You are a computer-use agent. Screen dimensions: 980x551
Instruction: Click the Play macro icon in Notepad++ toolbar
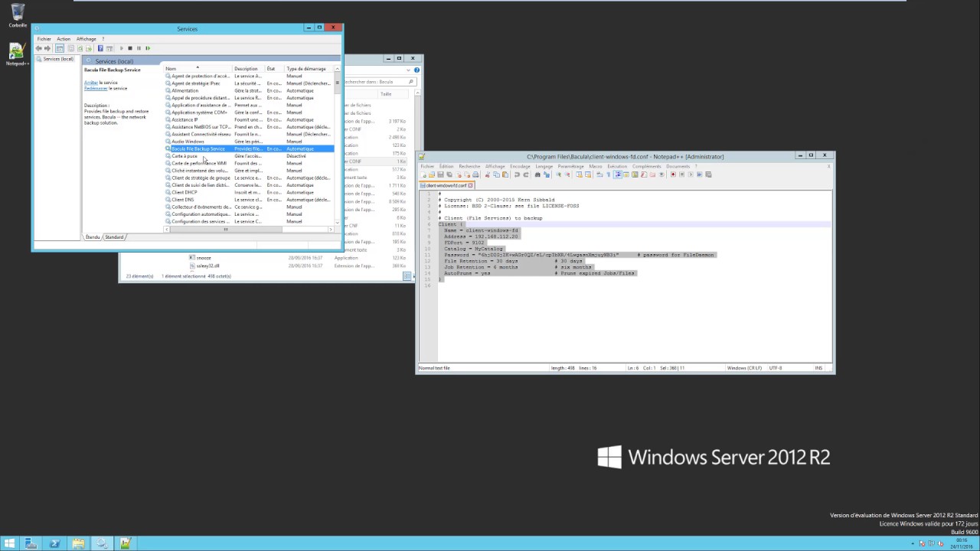coord(691,174)
